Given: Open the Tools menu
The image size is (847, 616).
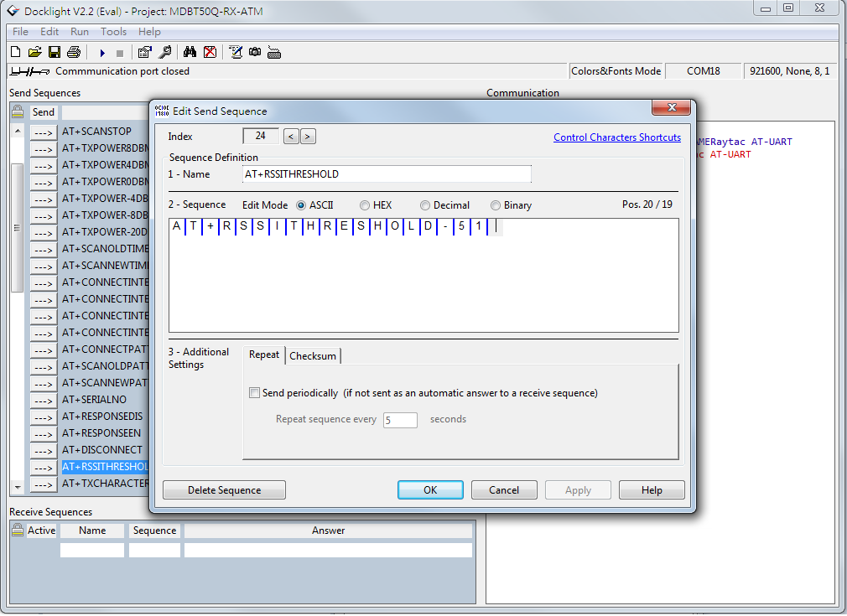Looking at the screenshot, I should tap(113, 32).
